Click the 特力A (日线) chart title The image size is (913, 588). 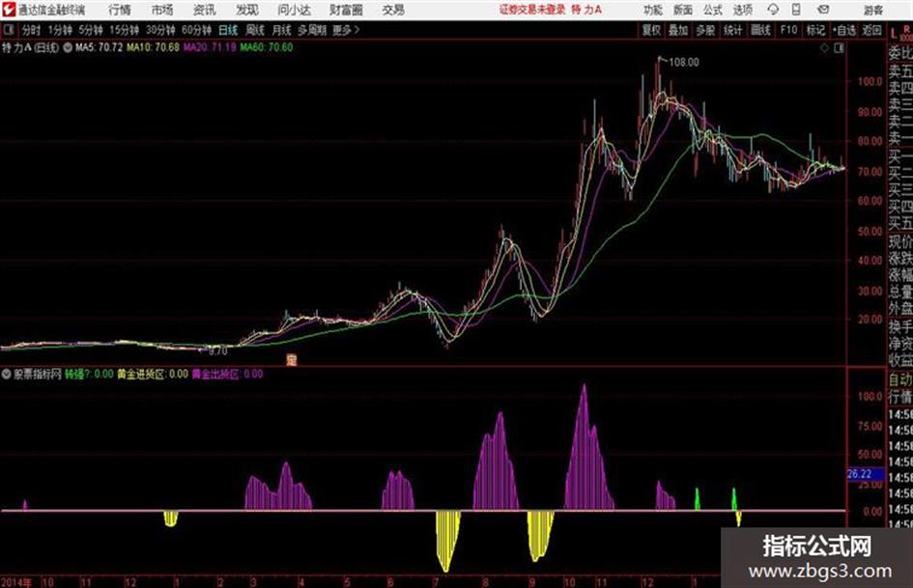click(x=30, y=47)
